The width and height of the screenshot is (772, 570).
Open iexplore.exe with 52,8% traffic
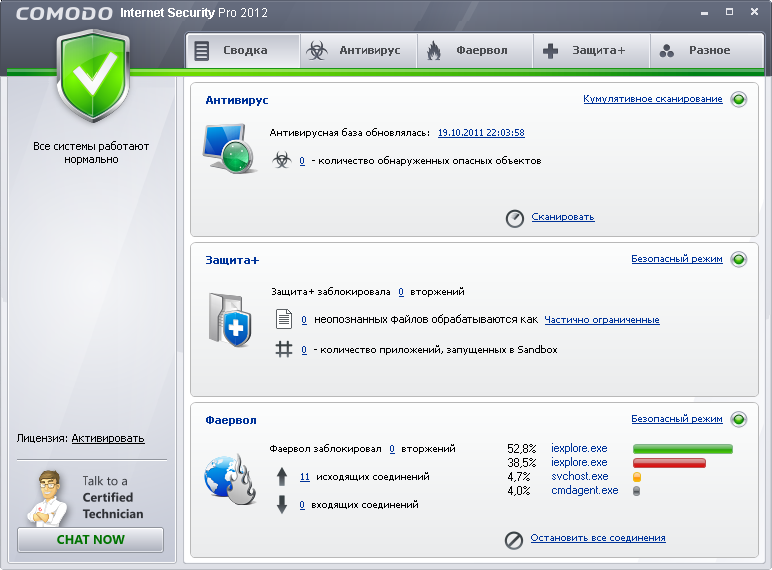point(579,448)
